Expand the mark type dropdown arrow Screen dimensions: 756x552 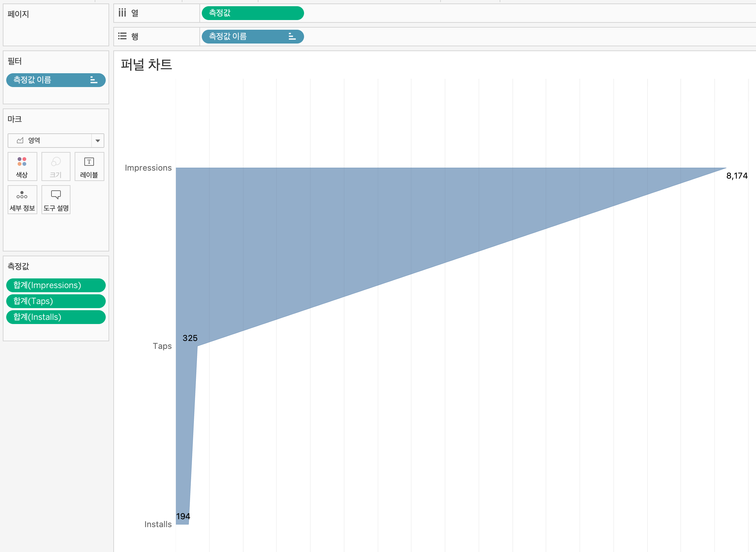98,141
